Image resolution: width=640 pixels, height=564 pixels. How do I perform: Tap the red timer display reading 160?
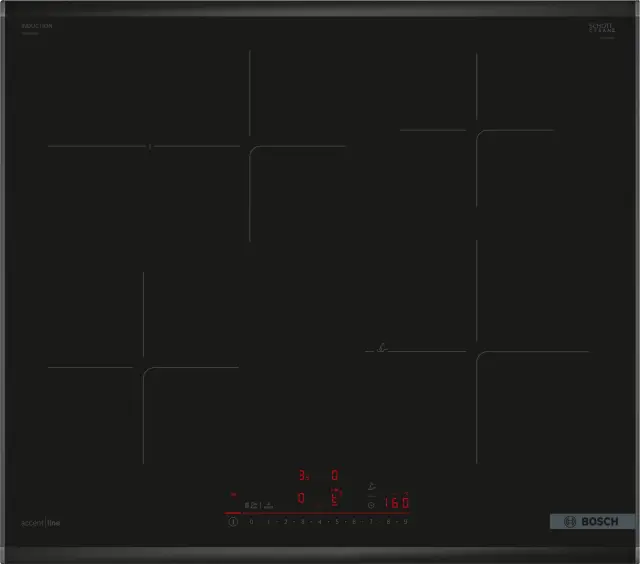[397, 503]
